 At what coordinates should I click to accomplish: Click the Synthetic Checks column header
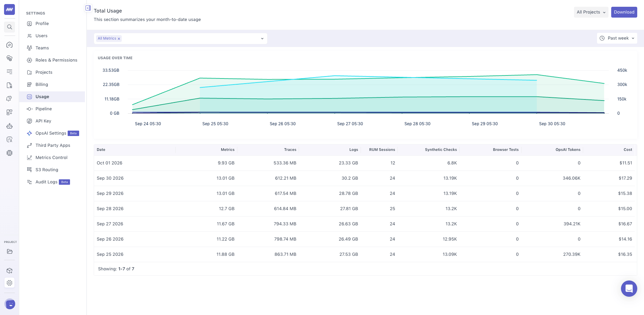click(x=441, y=150)
